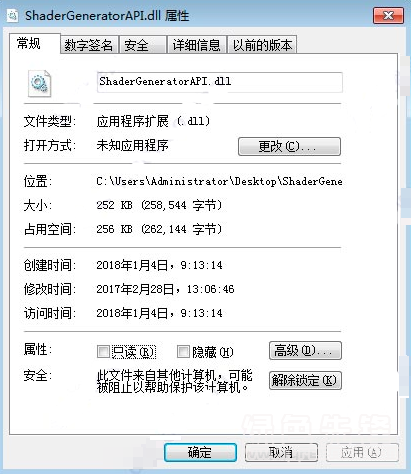Cancel the dialog with 取消

(x=281, y=452)
